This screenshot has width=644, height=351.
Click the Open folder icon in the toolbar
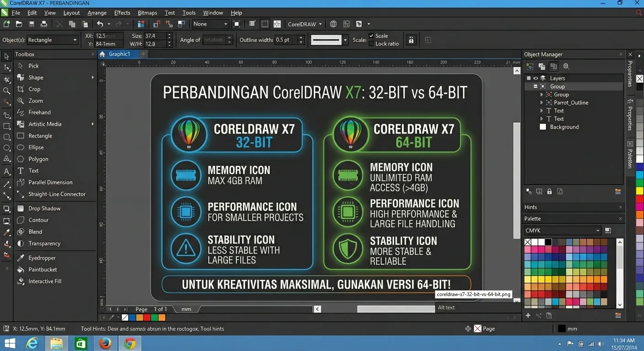click(19, 24)
